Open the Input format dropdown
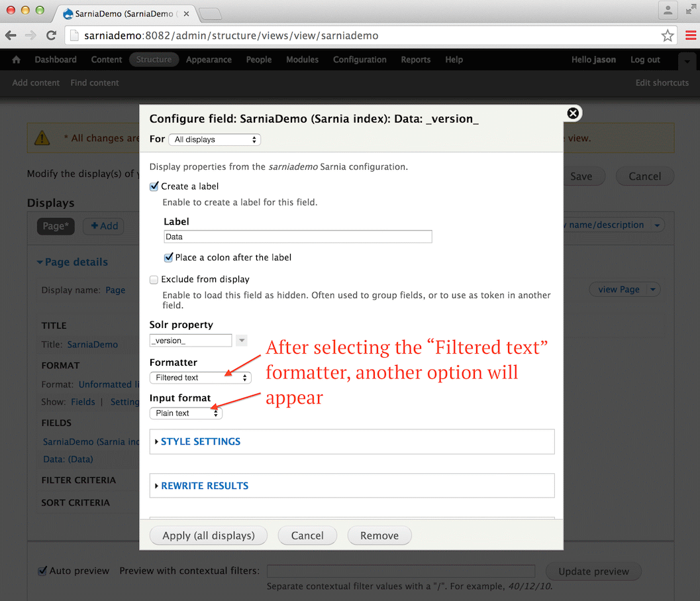This screenshot has height=601, width=700. 186,413
